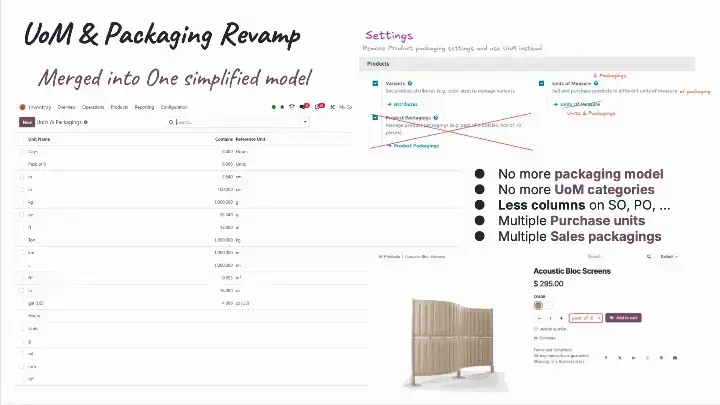720x405 pixels.
Task: Toggle the Product Packagings checkbox
Action: pyautogui.click(x=376, y=118)
